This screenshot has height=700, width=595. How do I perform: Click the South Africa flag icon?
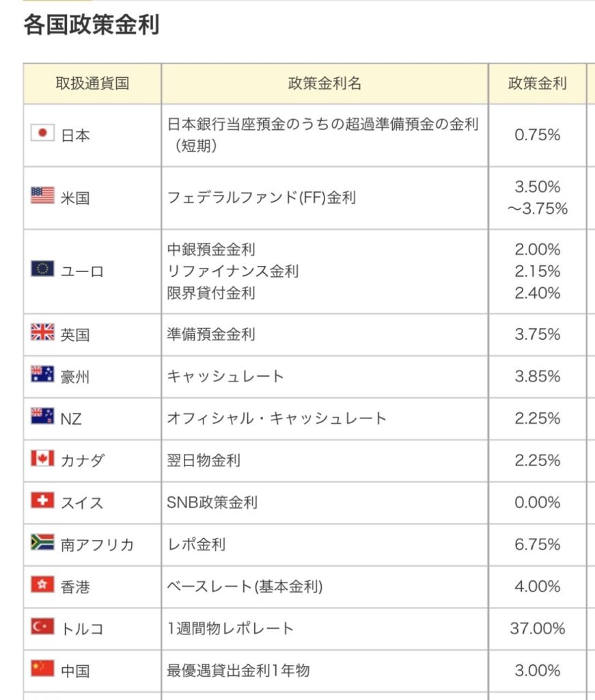pyautogui.click(x=42, y=542)
